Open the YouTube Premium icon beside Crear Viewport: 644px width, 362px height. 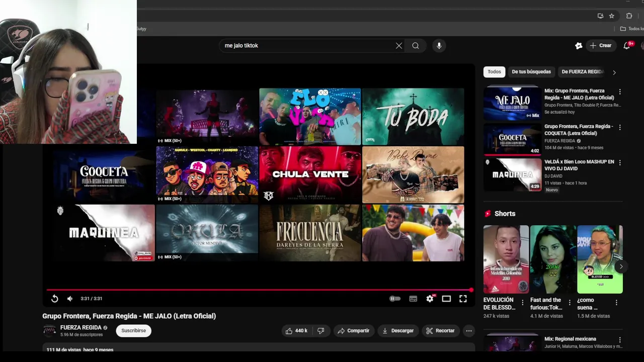point(579,46)
